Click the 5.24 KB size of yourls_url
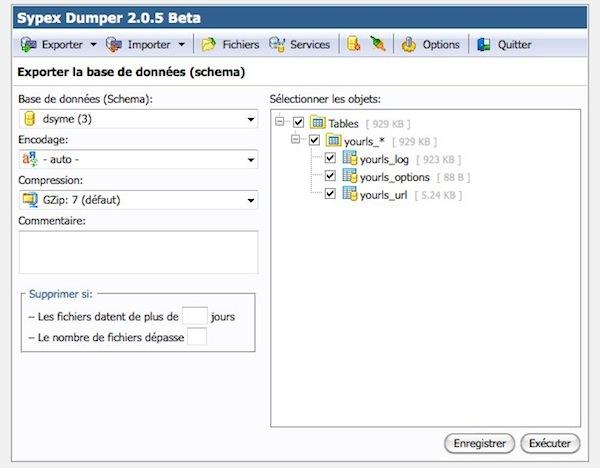The height and width of the screenshot is (468, 600). (x=438, y=195)
